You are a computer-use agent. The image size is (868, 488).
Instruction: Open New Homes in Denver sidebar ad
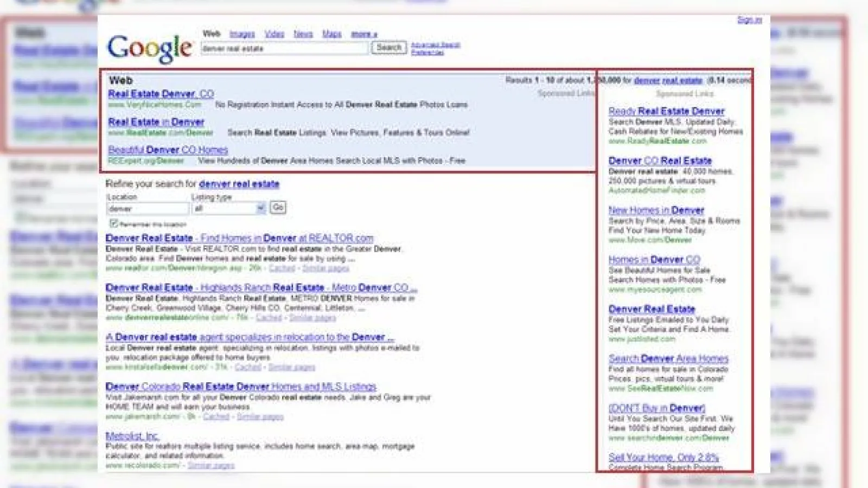(x=656, y=210)
